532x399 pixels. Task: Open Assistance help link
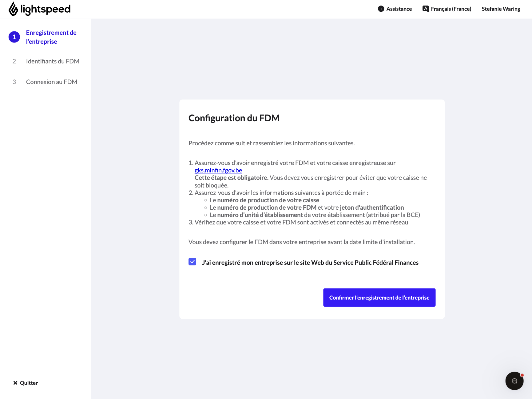[395, 9]
